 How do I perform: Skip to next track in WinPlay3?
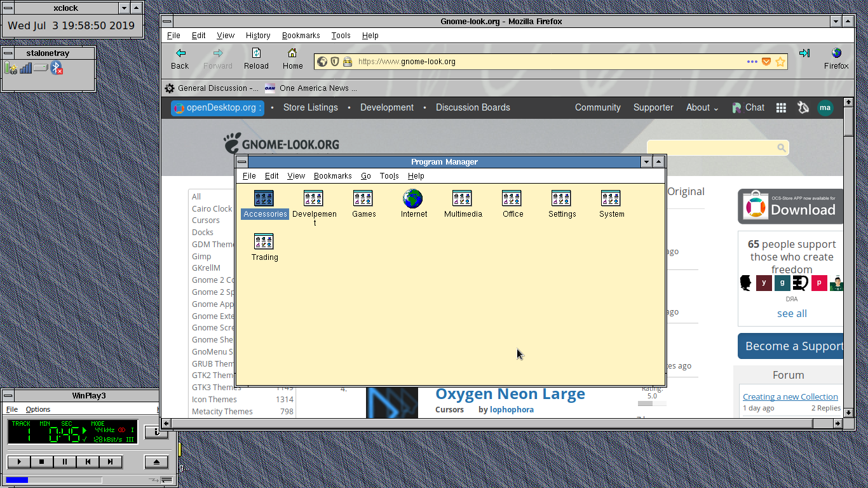111,462
